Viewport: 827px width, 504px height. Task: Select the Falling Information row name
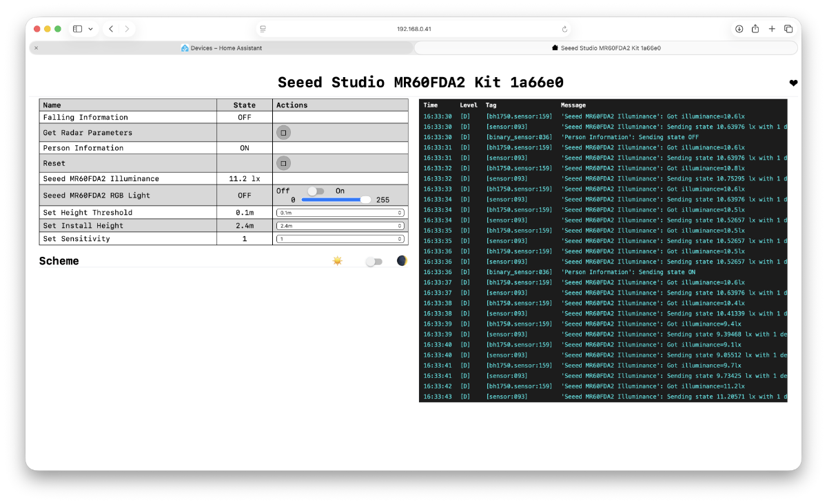(x=85, y=118)
